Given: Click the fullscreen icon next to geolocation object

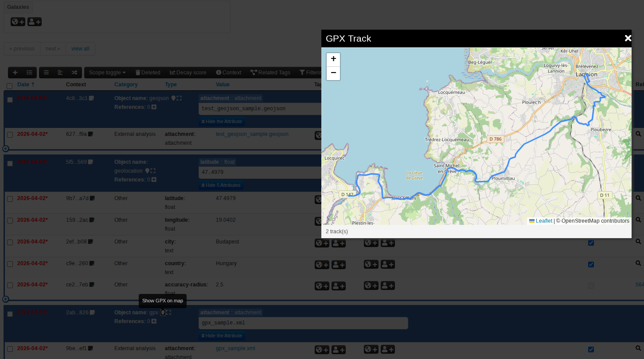Looking at the screenshot, I should (x=153, y=171).
